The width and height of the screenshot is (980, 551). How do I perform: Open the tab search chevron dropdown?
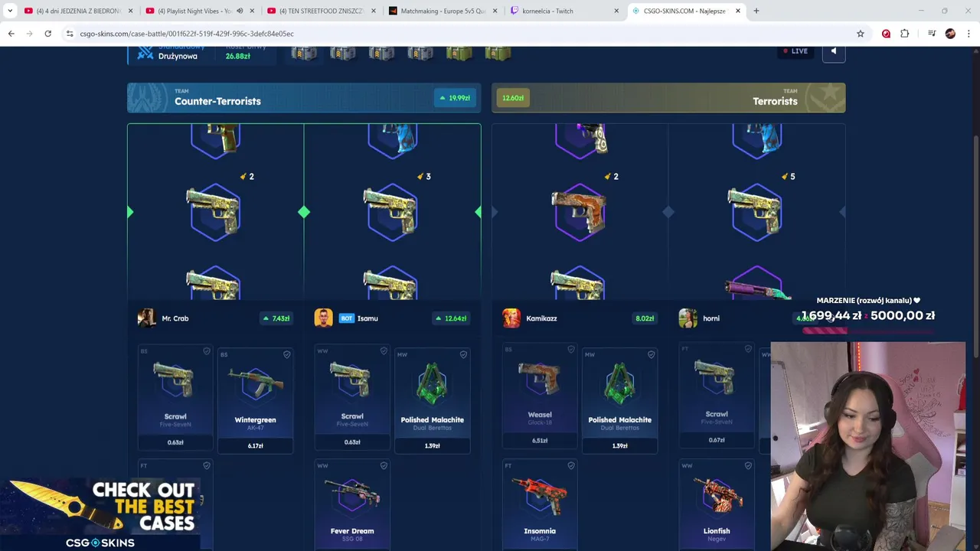10,11
